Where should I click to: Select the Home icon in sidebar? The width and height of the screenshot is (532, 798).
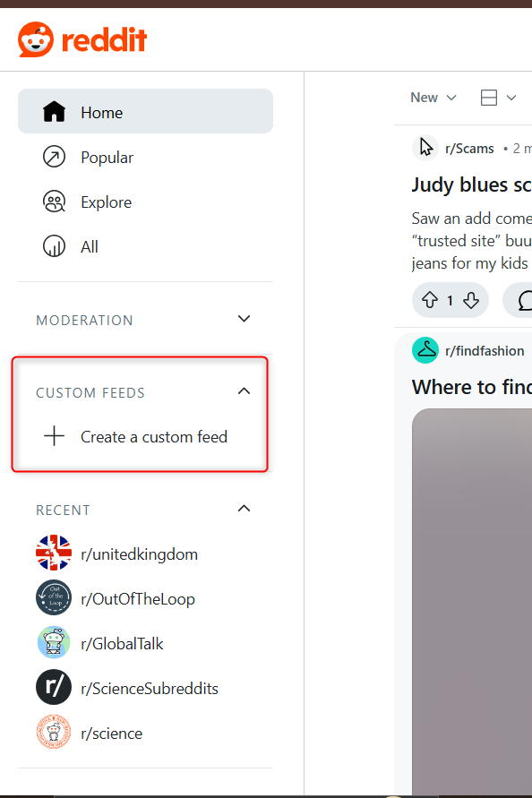click(x=54, y=112)
